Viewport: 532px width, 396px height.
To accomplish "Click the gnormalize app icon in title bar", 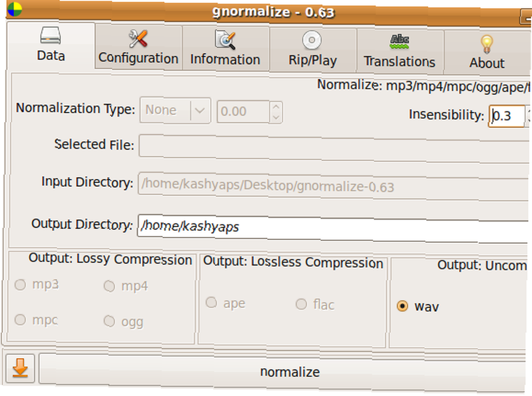I will click(14, 9).
